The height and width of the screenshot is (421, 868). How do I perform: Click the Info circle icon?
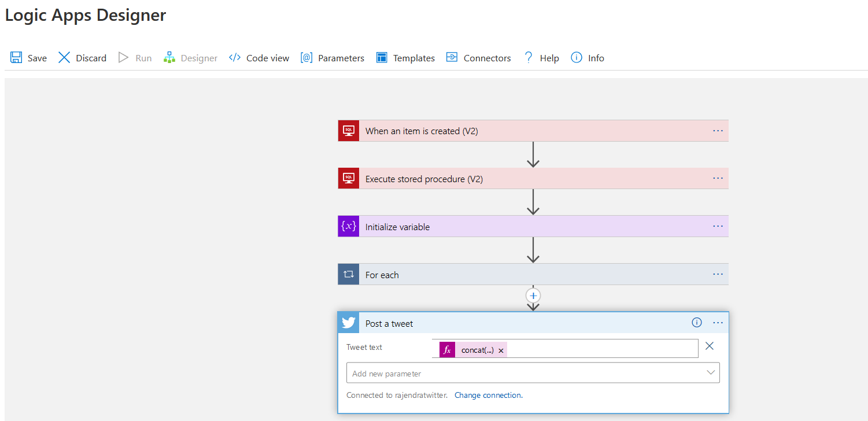[x=577, y=58]
